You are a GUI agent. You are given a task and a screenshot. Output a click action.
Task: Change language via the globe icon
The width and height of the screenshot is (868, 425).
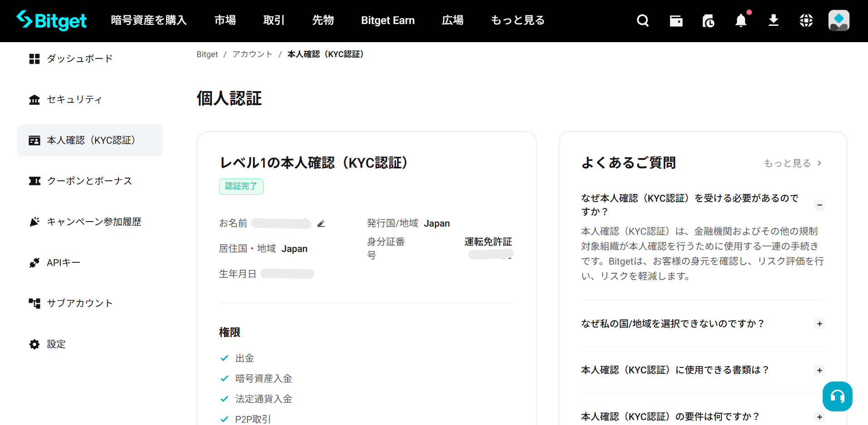click(806, 20)
